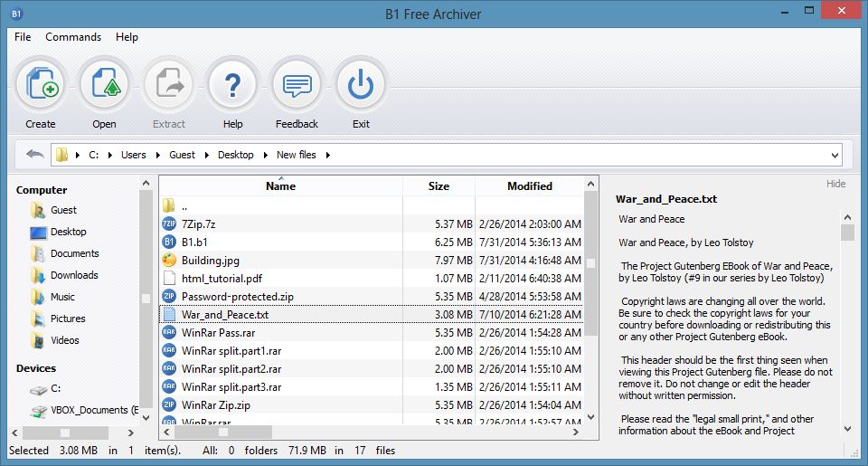Click the WinRar split.part2.rar icon
The width and height of the screenshot is (868, 466).
pos(169,368)
